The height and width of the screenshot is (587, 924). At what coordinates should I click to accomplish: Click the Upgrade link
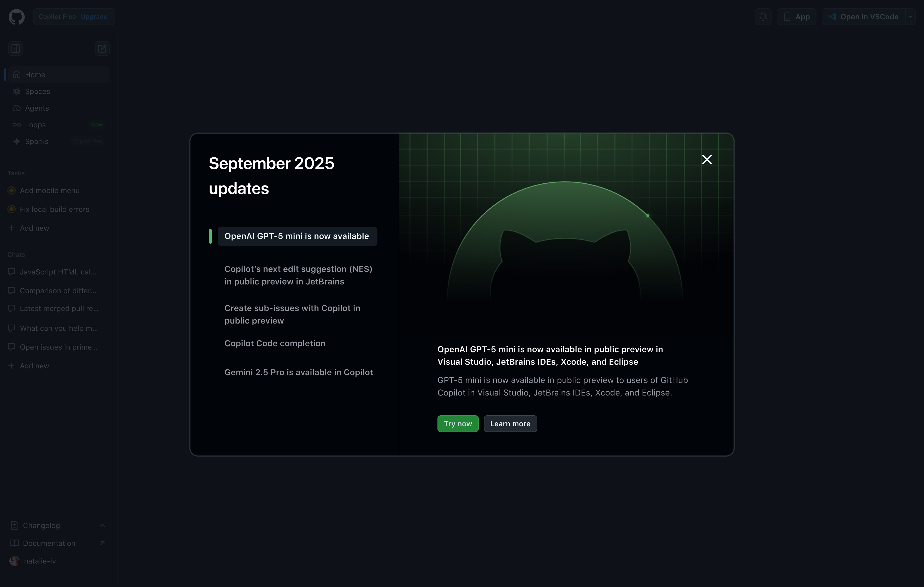click(94, 17)
